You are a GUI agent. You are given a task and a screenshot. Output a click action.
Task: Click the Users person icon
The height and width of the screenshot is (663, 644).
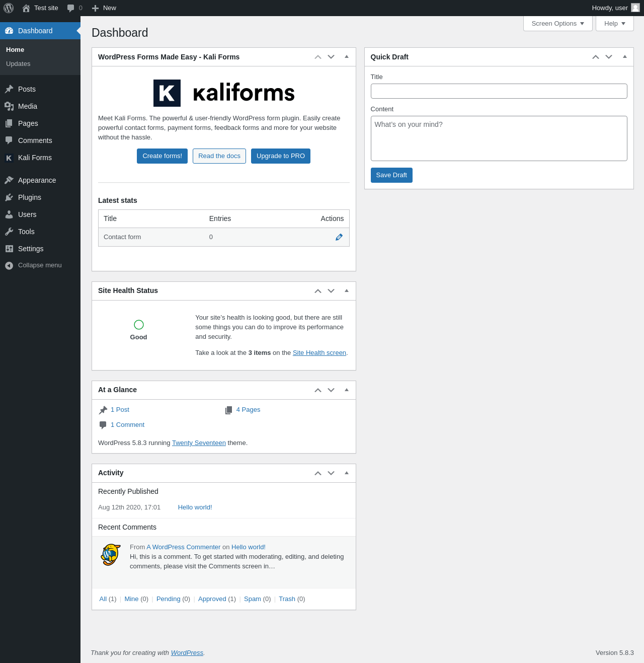pos(9,214)
